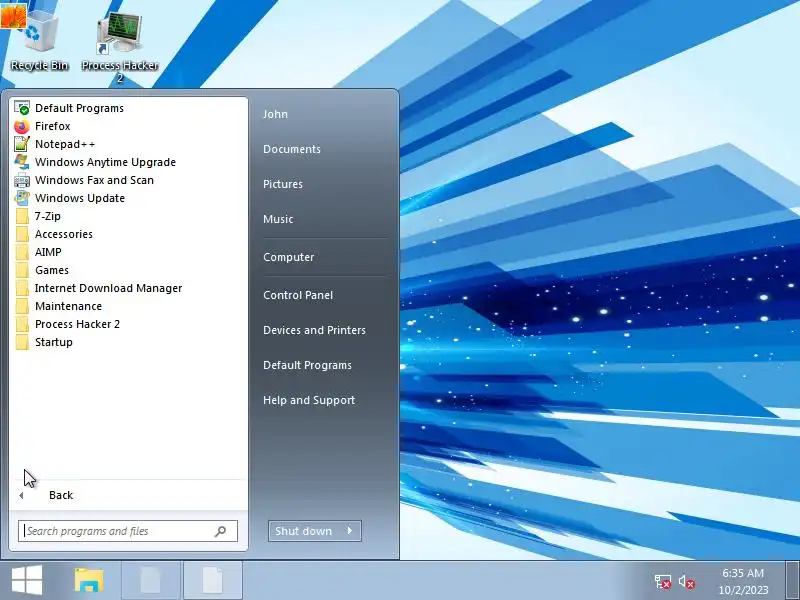Click the user account picture above the Start menu
This screenshot has width=800, height=600.
pos(13,14)
